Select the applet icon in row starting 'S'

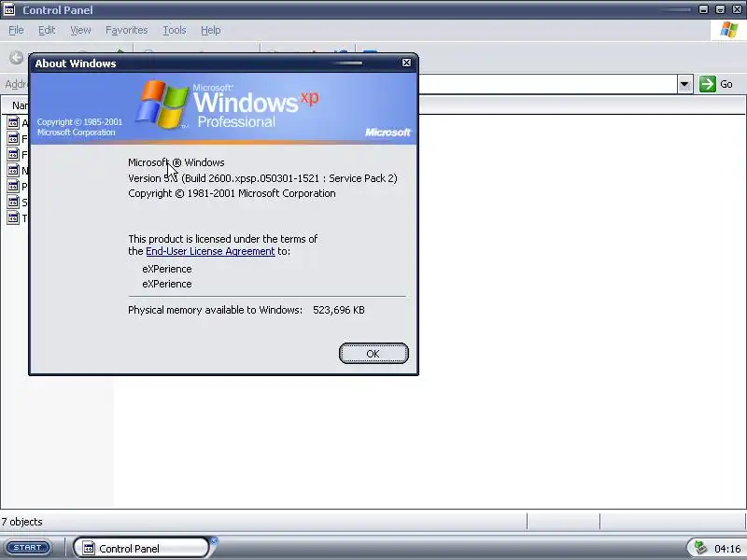[13, 203]
